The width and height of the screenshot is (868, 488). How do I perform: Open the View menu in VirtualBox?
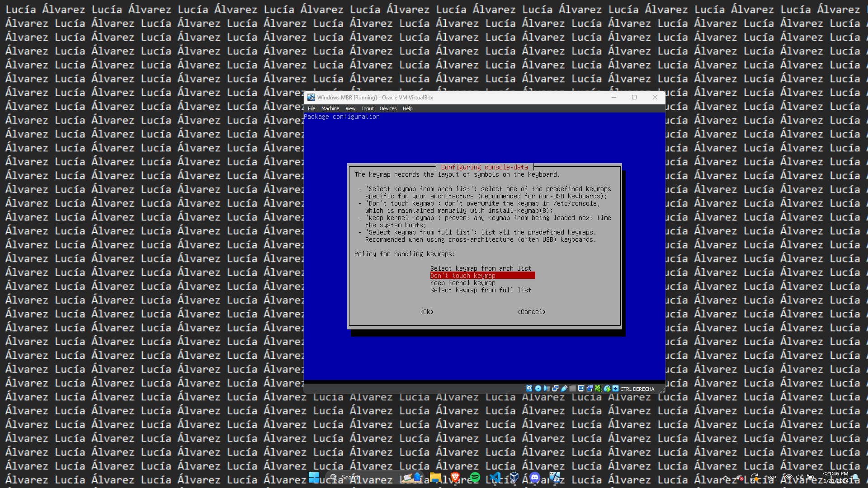(x=350, y=108)
